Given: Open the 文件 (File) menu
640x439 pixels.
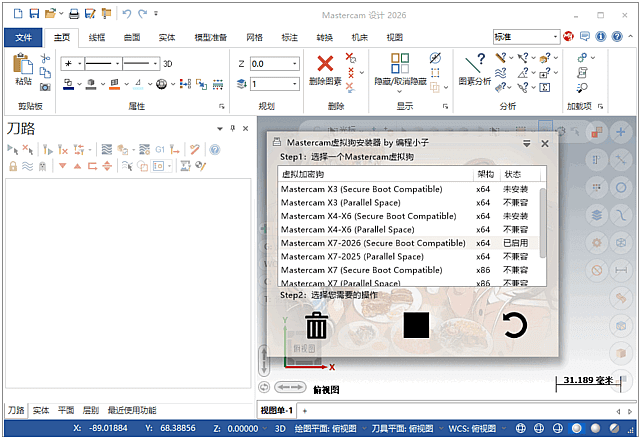Looking at the screenshot, I should click(x=24, y=37).
